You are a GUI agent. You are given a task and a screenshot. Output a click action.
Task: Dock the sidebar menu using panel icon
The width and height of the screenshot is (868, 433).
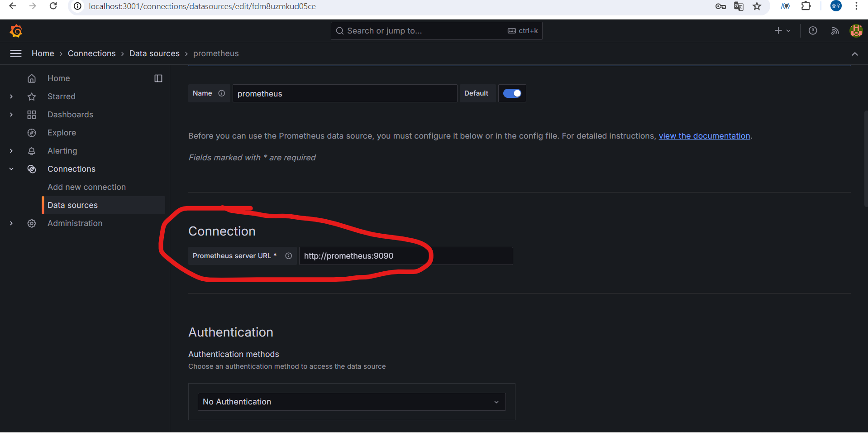click(x=158, y=78)
